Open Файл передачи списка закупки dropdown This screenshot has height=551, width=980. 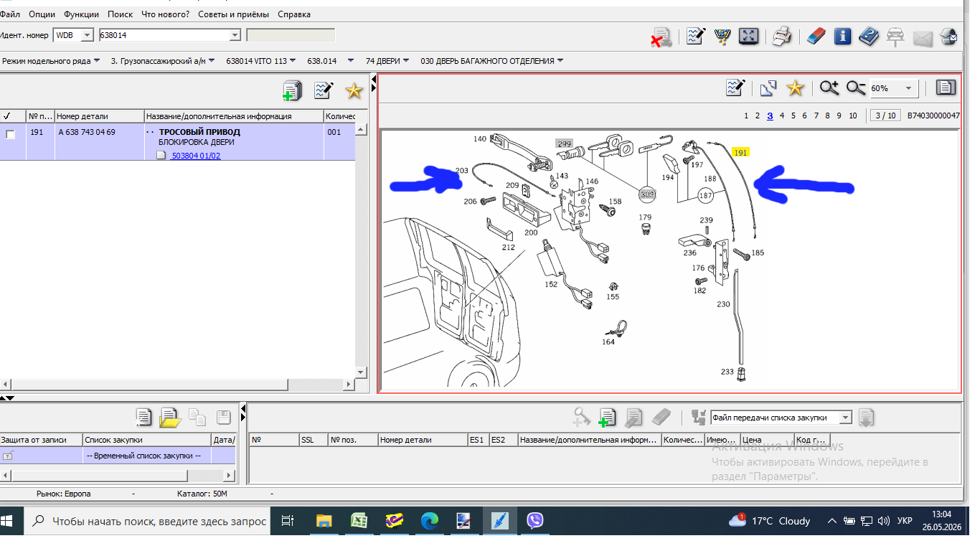point(845,418)
